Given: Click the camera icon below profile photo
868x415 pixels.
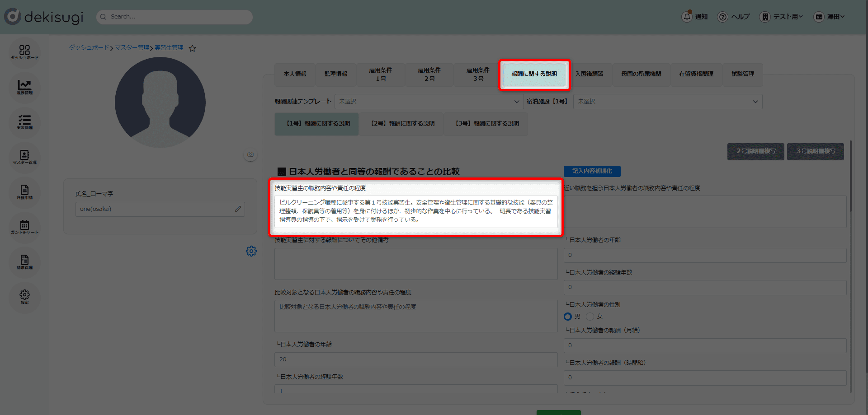Looking at the screenshot, I should (x=250, y=154).
